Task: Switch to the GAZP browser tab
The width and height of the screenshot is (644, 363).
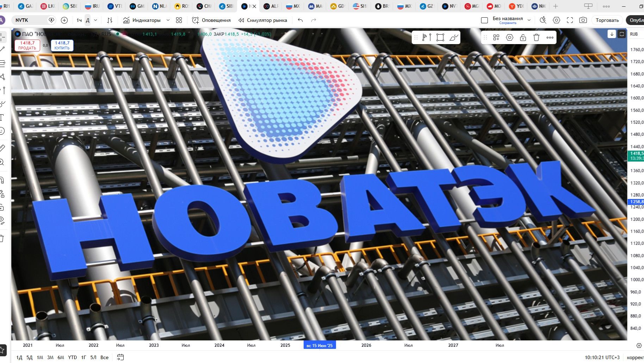Action: pyautogui.click(x=26, y=6)
